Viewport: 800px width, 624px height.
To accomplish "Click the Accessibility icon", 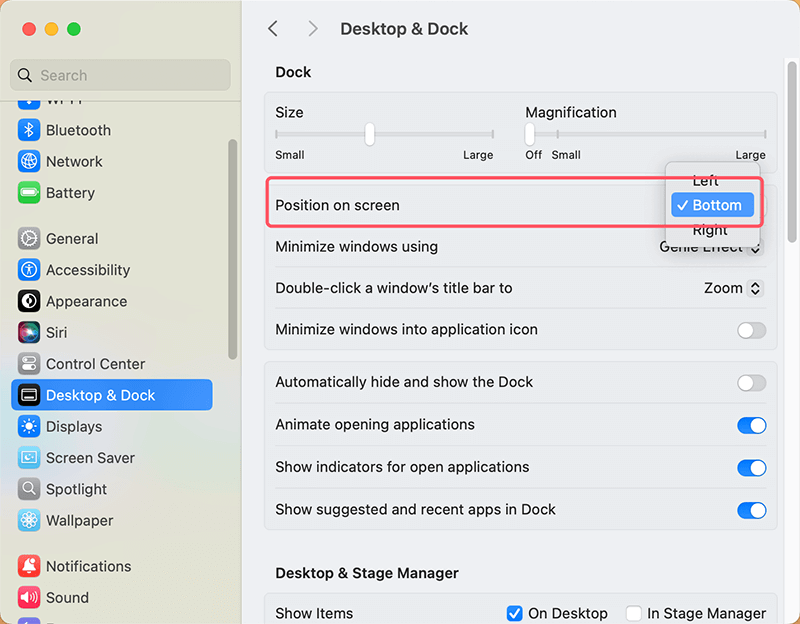I will click(x=29, y=270).
